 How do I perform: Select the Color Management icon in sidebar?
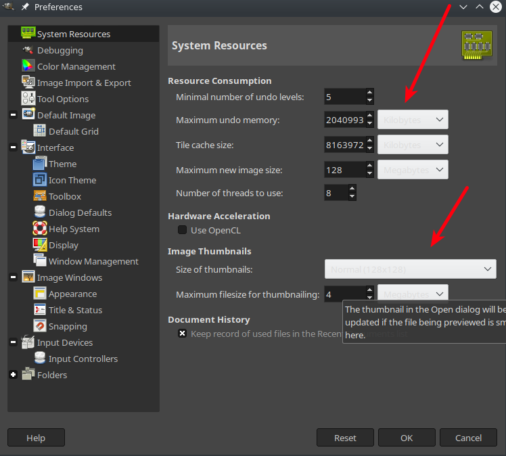pos(28,66)
